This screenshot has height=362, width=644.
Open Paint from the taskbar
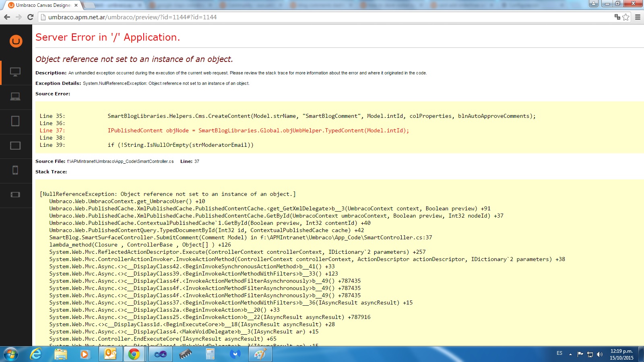[260, 354]
